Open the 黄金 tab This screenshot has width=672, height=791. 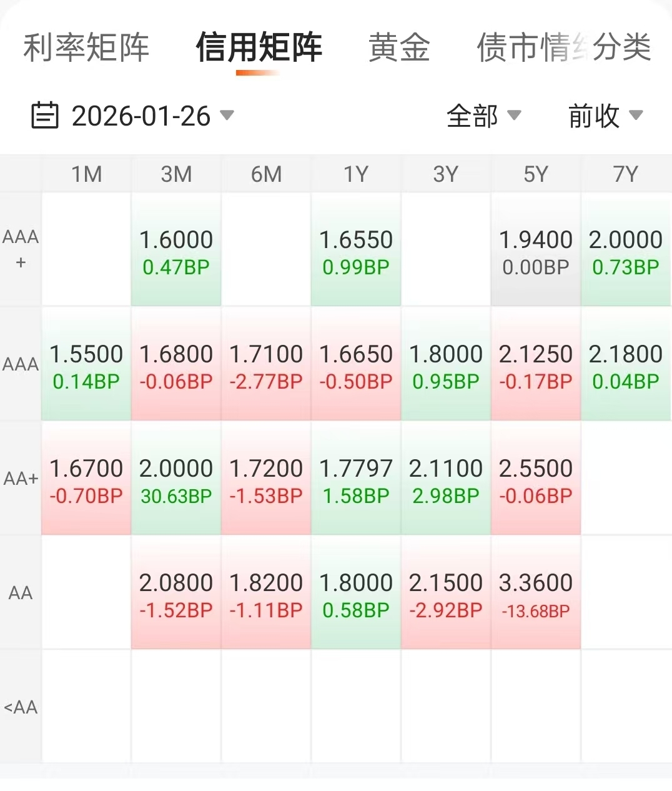coord(399,47)
